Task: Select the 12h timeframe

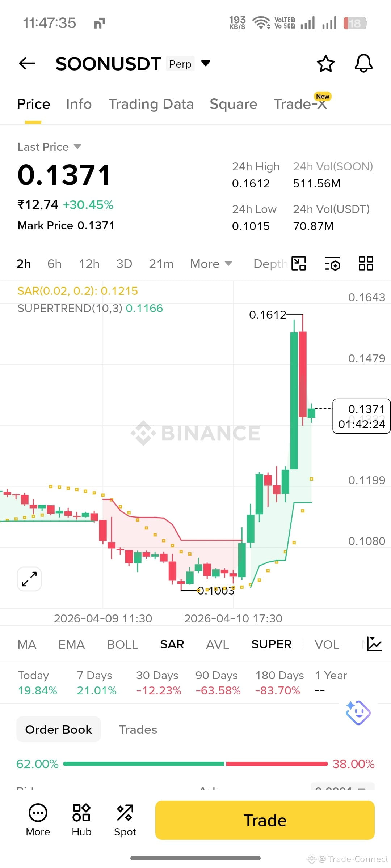Action: pos(89,264)
